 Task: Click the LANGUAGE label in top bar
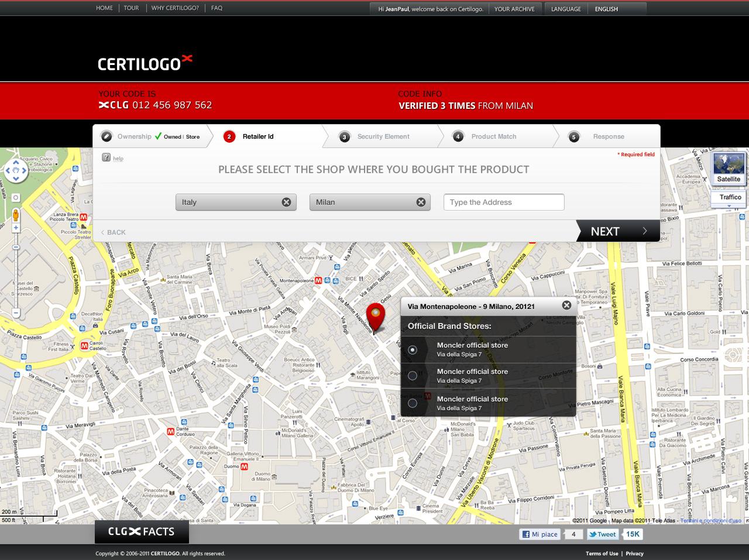tap(566, 9)
